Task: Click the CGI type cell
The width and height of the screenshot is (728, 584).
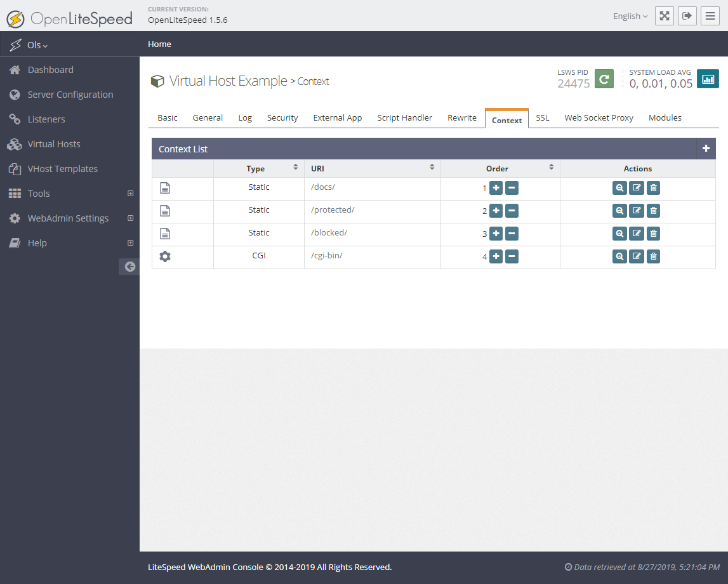Action: click(258, 256)
